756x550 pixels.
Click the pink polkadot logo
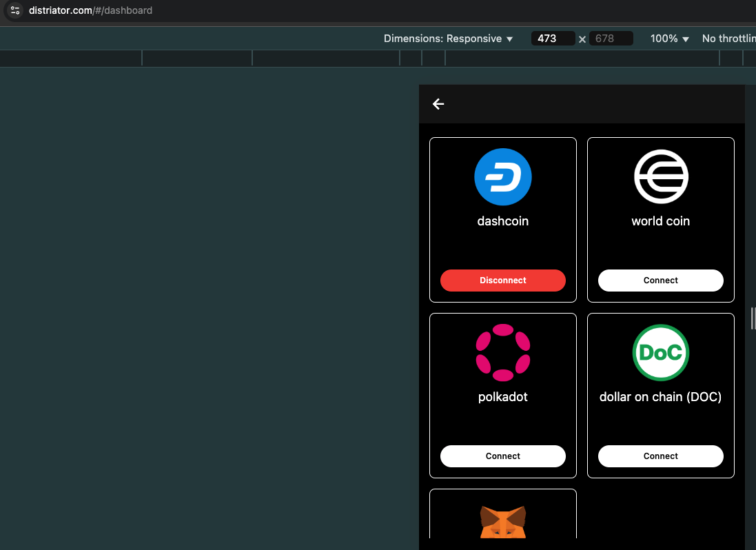point(503,352)
